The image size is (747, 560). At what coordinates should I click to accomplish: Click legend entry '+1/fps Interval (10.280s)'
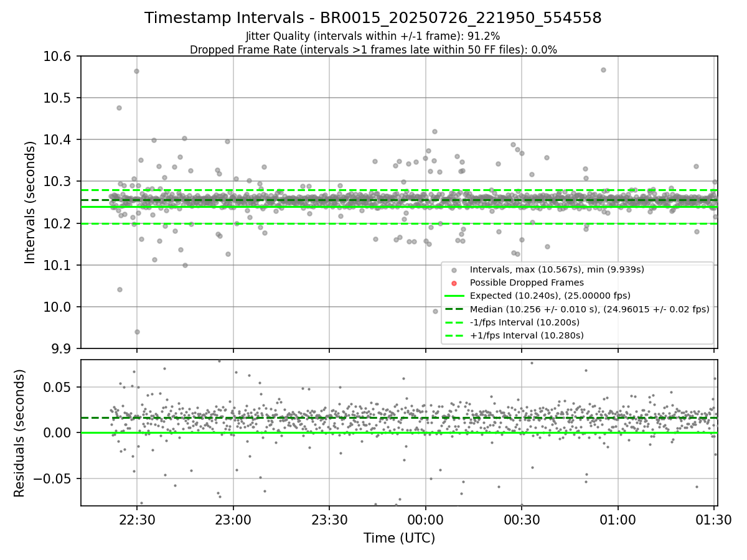tap(526, 335)
